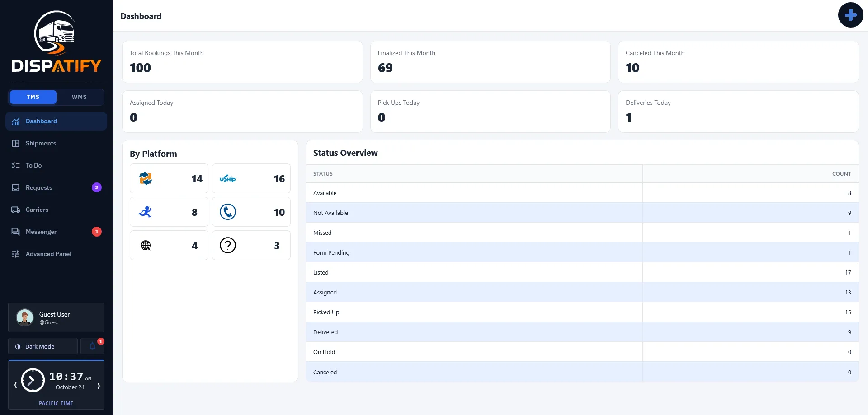Viewport: 868px width, 415px height.
Task: Click the Picked Up count 15
Action: (848, 312)
